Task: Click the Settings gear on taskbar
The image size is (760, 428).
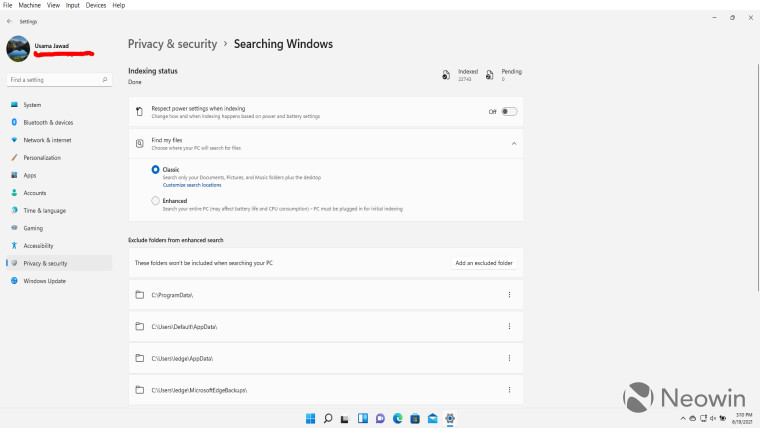Action: click(450, 418)
